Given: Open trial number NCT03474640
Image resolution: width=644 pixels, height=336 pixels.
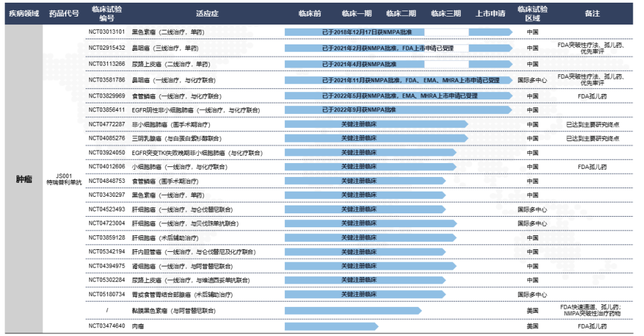Looking at the screenshot, I should pyautogui.click(x=106, y=326).
